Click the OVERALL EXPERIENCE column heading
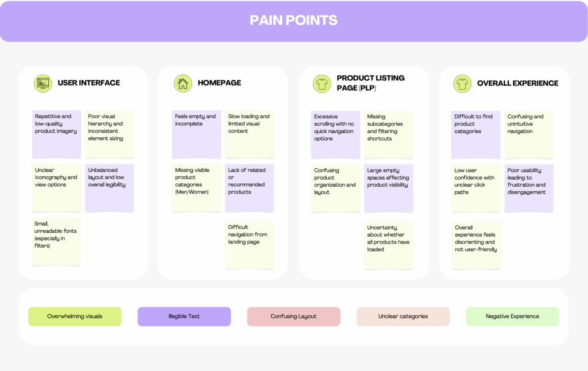 pos(517,83)
